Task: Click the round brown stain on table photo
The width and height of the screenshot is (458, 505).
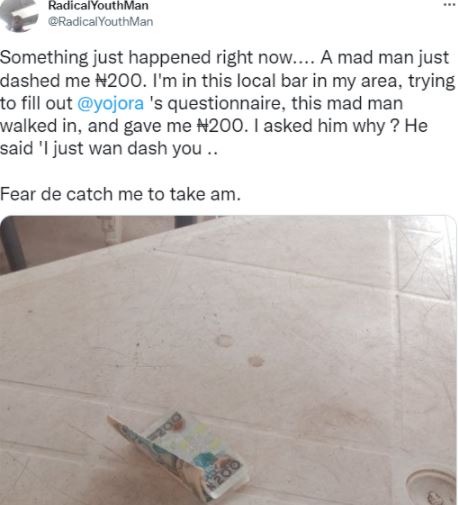Action: pos(256,361)
